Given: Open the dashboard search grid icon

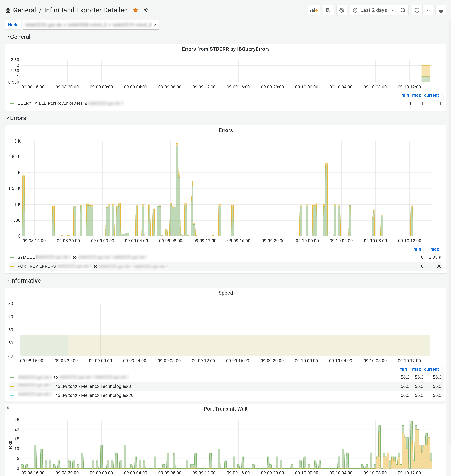Looking at the screenshot, I should click(x=8, y=10).
